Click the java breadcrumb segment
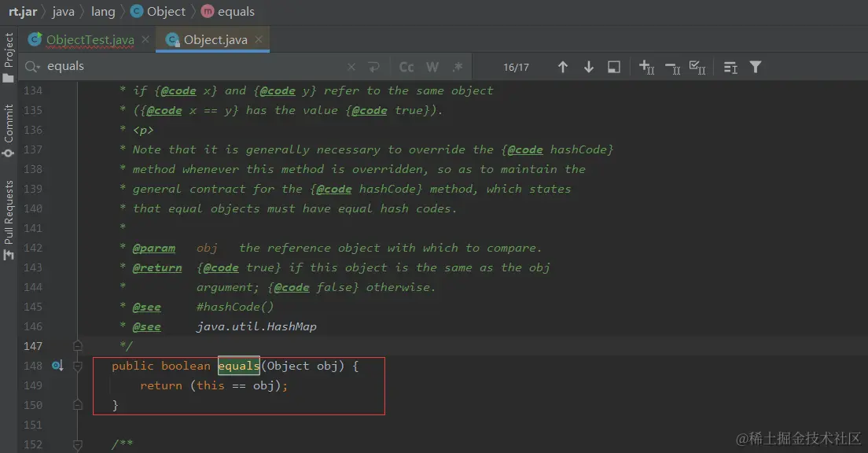Screen dimensions: 868x453 (x=63, y=12)
